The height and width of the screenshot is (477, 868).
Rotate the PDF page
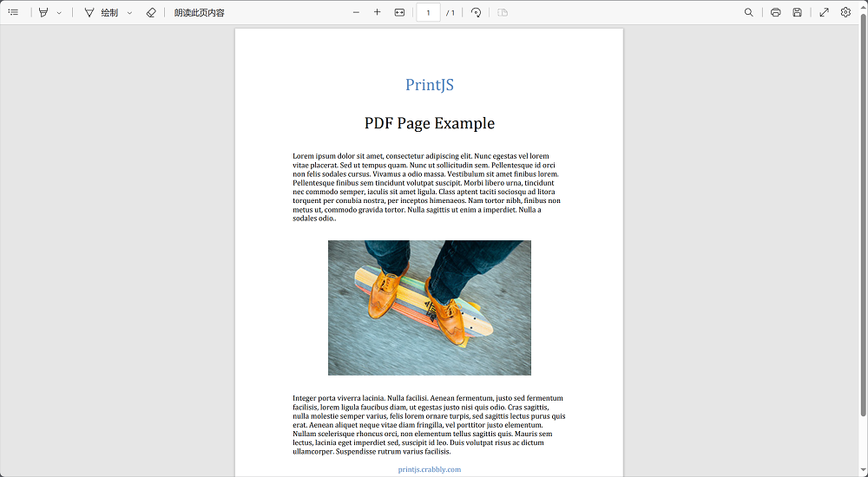(476, 12)
